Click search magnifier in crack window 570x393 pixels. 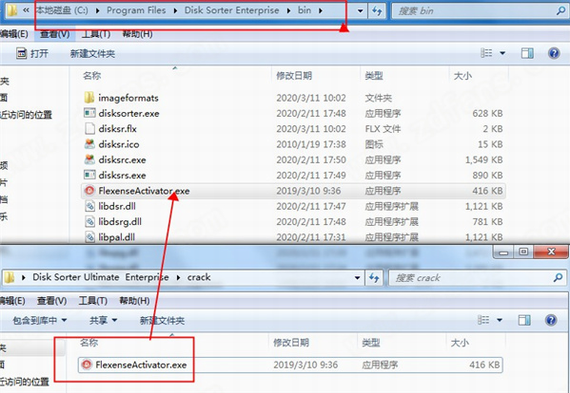557,278
